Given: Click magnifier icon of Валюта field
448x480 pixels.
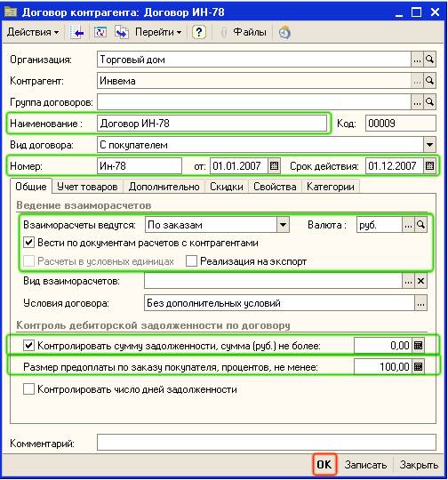Looking at the screenshot, I should pyautogui.click(x=421, y=225).
